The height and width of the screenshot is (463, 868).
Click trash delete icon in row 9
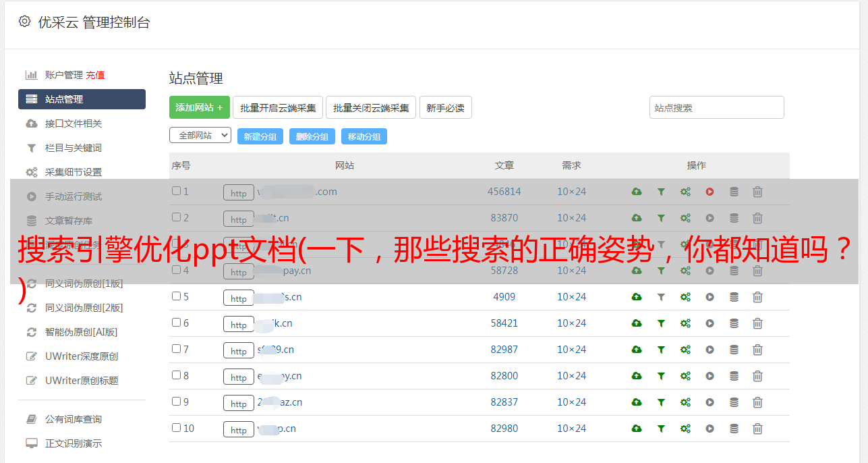757,402
